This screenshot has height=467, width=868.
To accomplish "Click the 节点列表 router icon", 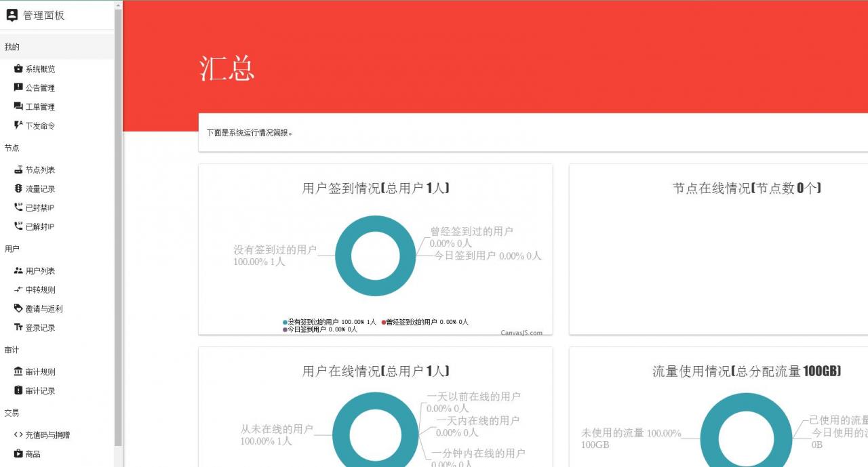I will click(18, 169).
